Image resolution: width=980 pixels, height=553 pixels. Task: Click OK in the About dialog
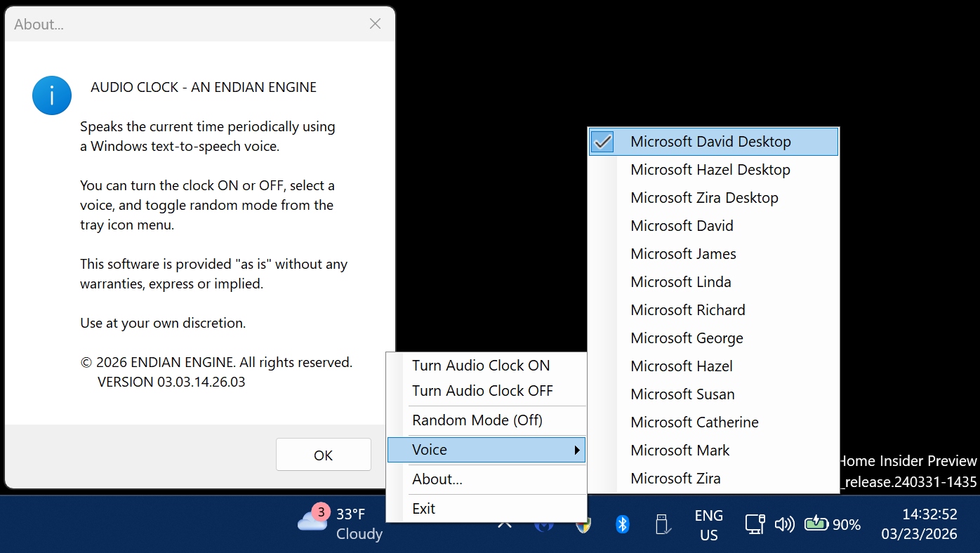[324, 455]
